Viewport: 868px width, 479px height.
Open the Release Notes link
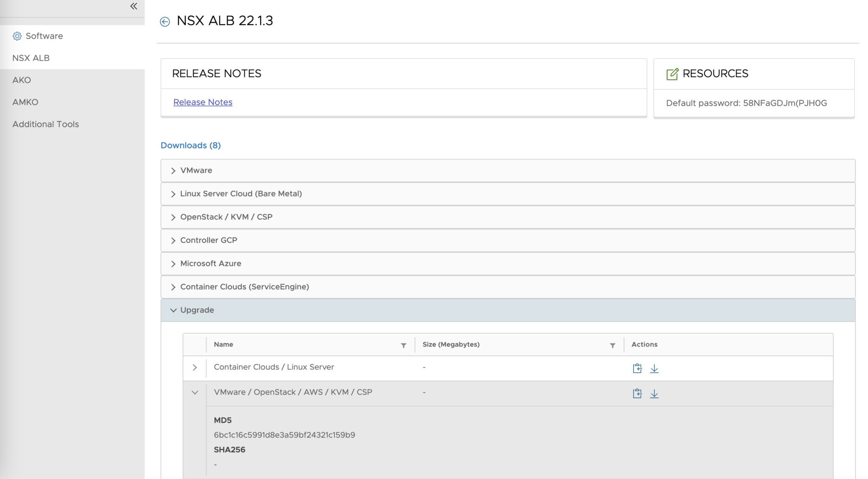203,102
